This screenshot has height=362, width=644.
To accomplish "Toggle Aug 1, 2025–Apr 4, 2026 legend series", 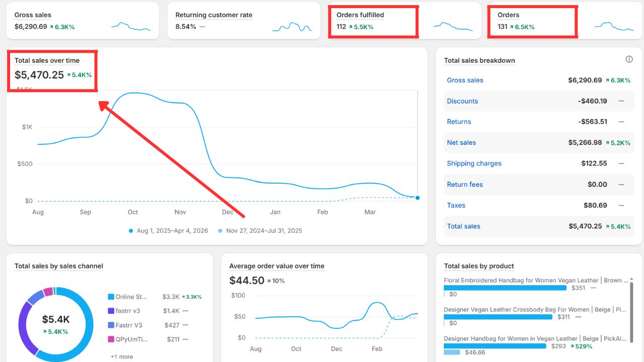I will (168, 231).
